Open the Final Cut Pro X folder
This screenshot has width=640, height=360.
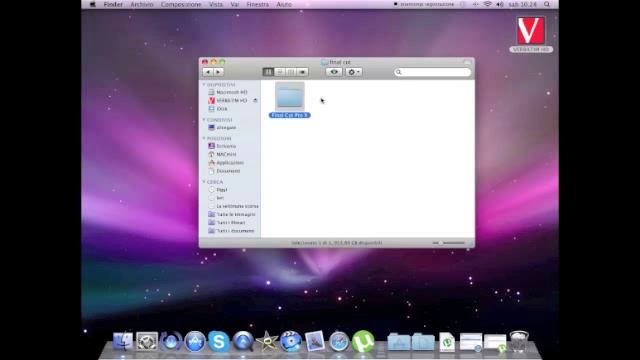click(x=289, y=97)
